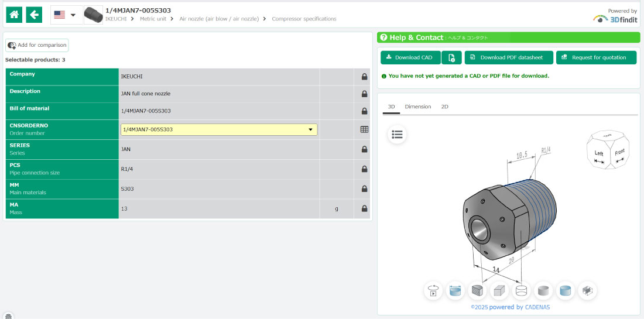The height and width of the screenshot is (319, 644).
Task: Click the lock icon in SERIES row
Action: [364, 149]
